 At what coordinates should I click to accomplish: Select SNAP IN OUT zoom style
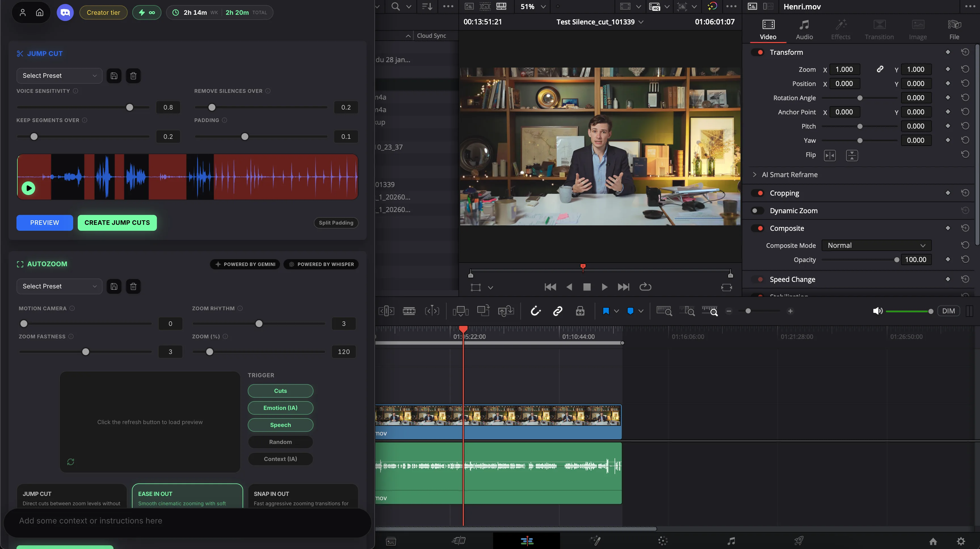coord(303,496)
